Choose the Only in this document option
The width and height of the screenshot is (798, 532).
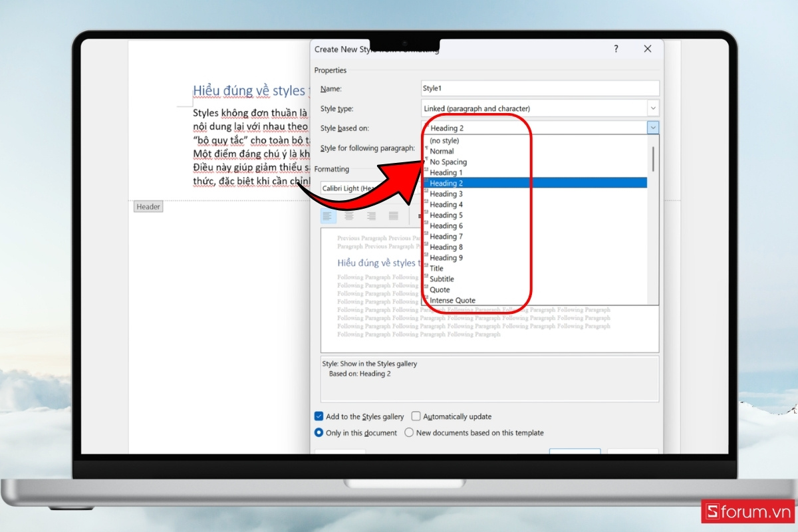[x=319, y=432]
